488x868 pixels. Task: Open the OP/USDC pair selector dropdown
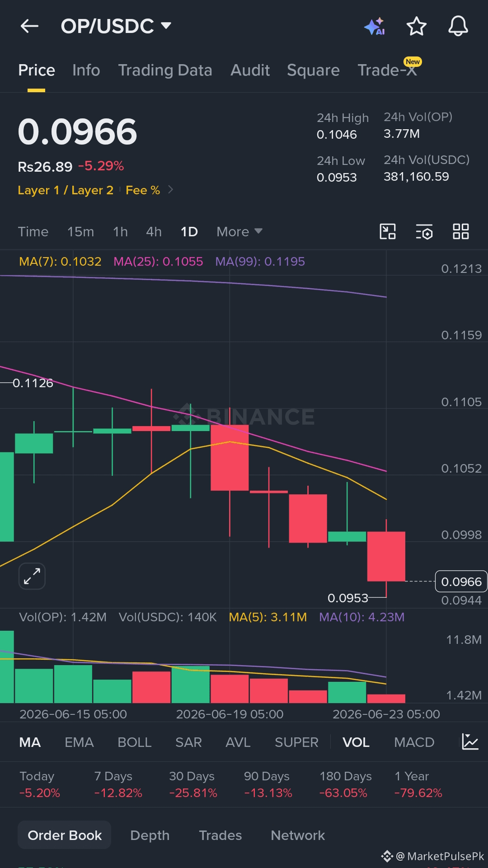click(x=116, y=26)
